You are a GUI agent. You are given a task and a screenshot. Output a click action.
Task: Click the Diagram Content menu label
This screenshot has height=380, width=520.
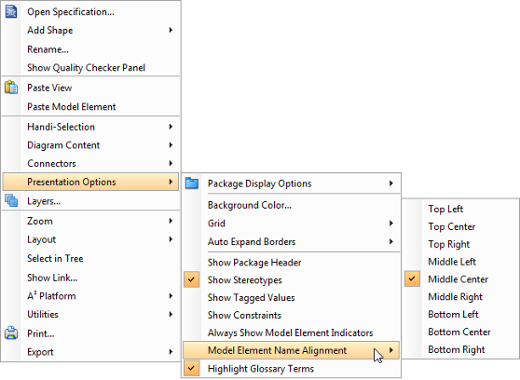(x=63, y=145)
